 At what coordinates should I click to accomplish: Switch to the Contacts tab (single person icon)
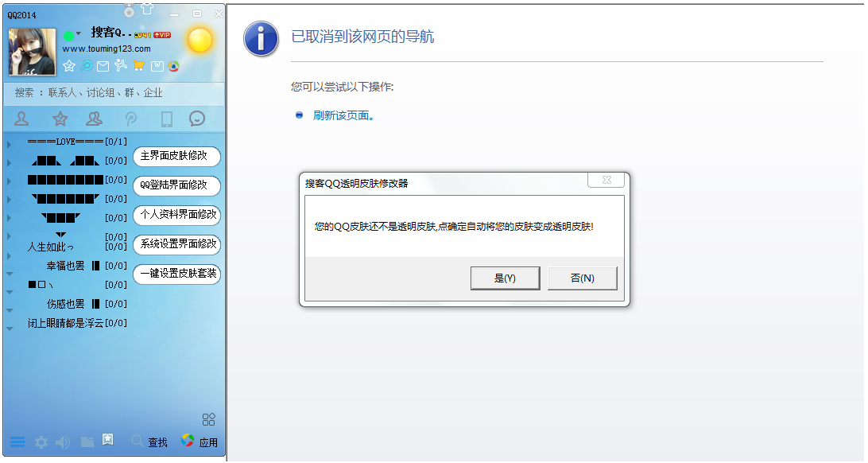tap(21, 119)
